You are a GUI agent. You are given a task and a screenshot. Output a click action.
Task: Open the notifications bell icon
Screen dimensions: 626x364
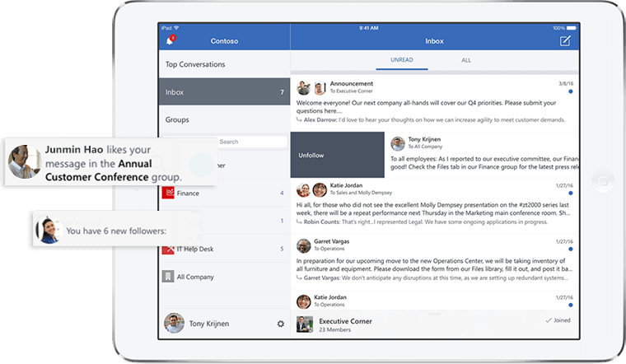[170, 40]
